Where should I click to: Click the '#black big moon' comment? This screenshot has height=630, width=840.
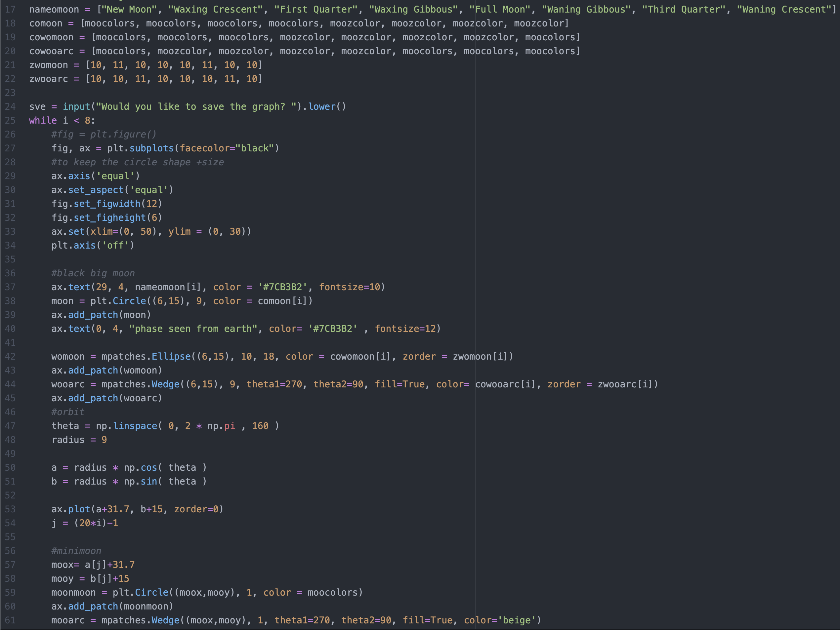point(93,273)
